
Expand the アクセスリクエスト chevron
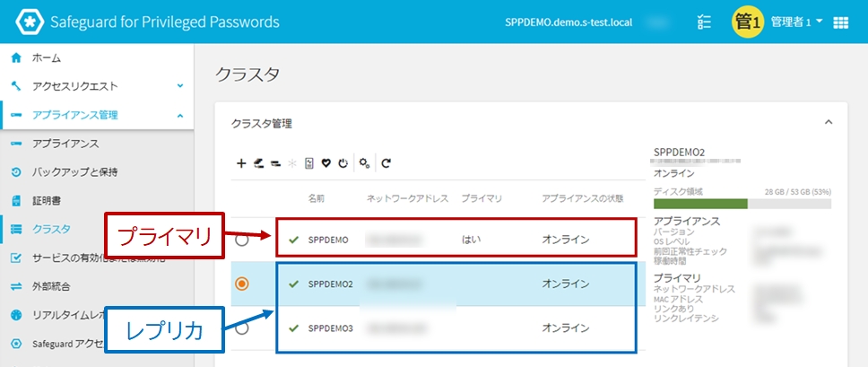click(180, 86)
